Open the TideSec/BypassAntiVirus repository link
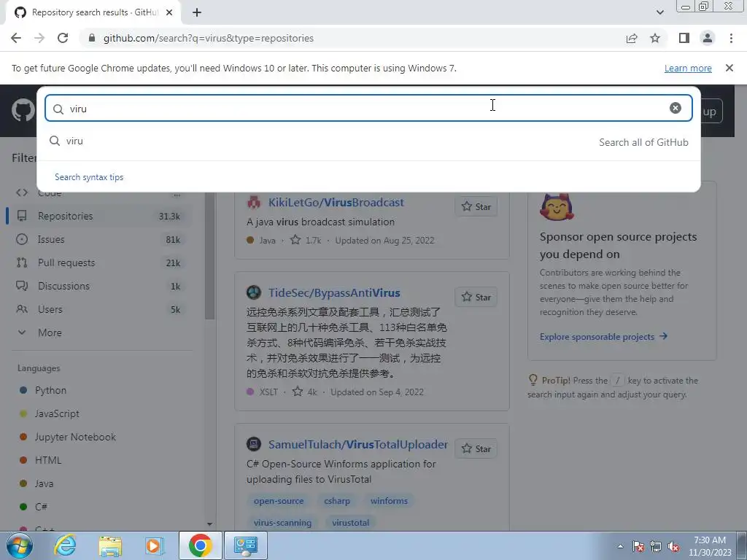The height and width of the screenshot is (560, 747). [334, 292]
